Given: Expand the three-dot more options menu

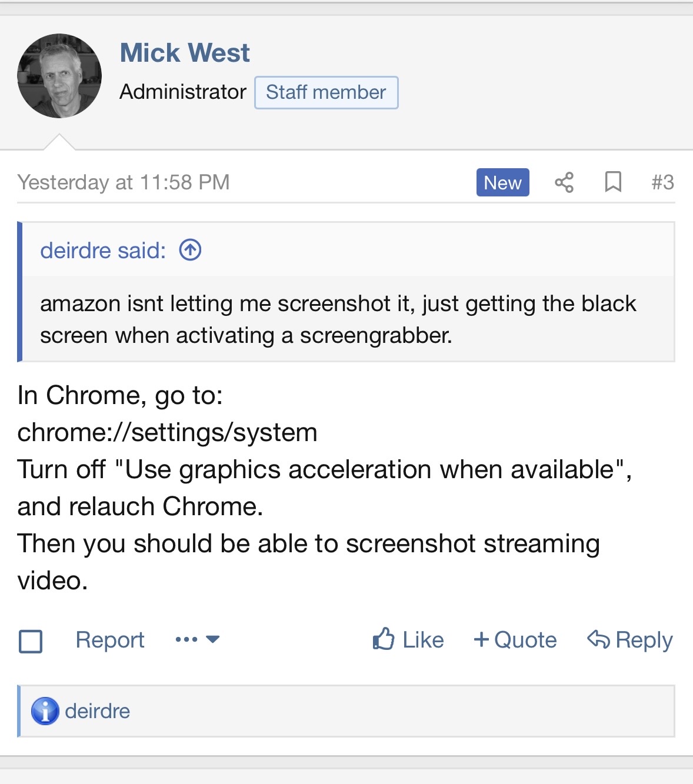Looking at the screenshot, I should pyautogui.click(x=197, y=639).
